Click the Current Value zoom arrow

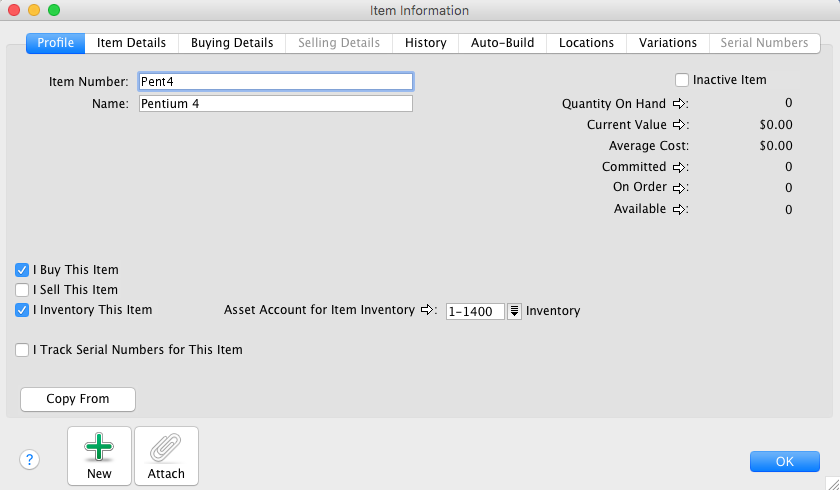(678, 125)
